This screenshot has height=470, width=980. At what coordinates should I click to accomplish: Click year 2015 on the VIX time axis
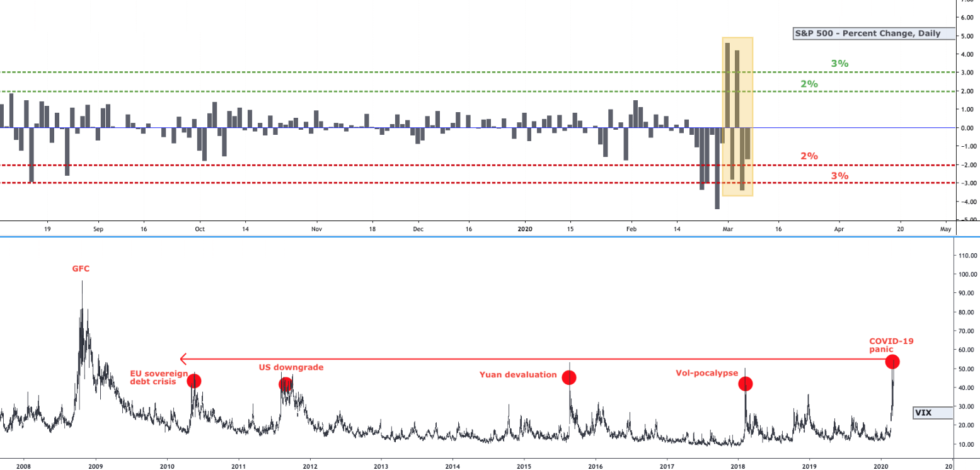(524, 466)
